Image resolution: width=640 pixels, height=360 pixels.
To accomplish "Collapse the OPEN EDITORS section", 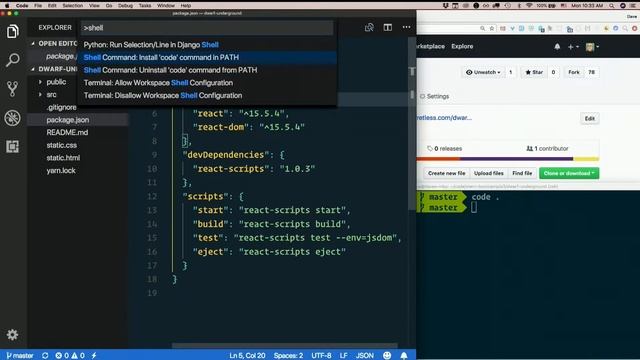I will pos(33,43).
